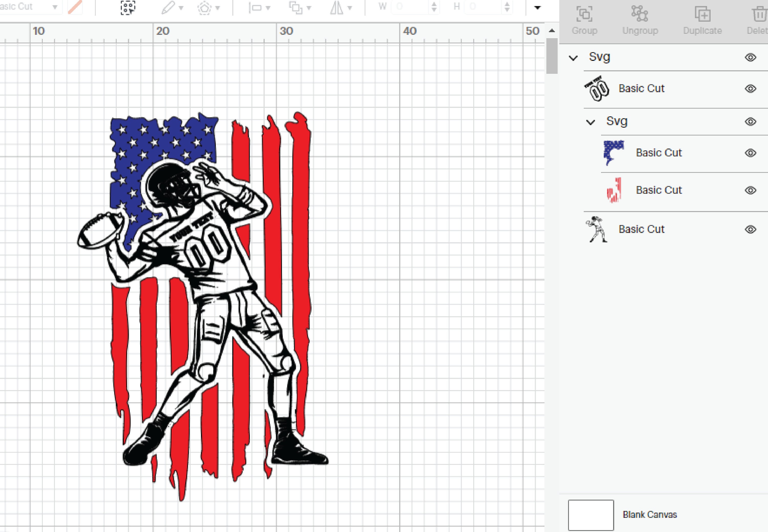Hide the top-level Svg group layer
Screen dimensions: 768x532
(x=750, y=57)
